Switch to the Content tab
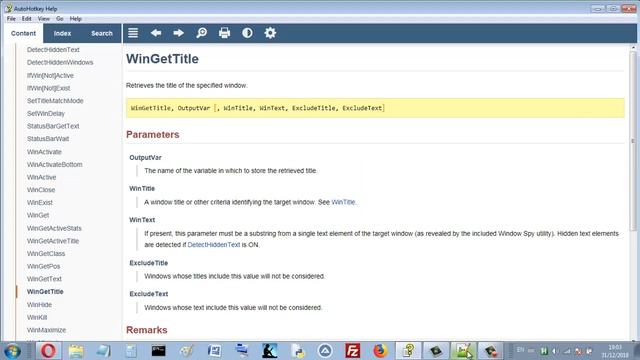This screenshot has height=360, width=640. coord(23,33)
